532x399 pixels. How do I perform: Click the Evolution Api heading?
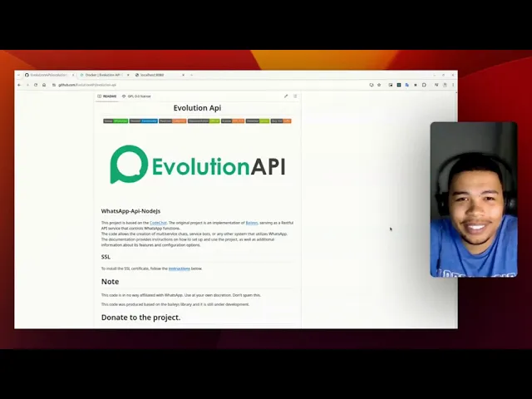pos(198,108)
